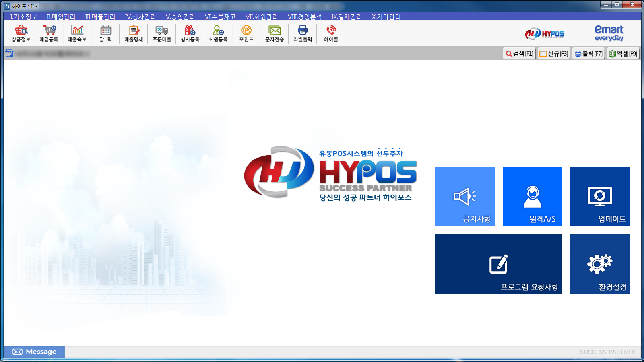This screenshot has height=362, width=644.
Task: Open the Ⅸ.결제관리 menu
Action: [x=347, y=17]
